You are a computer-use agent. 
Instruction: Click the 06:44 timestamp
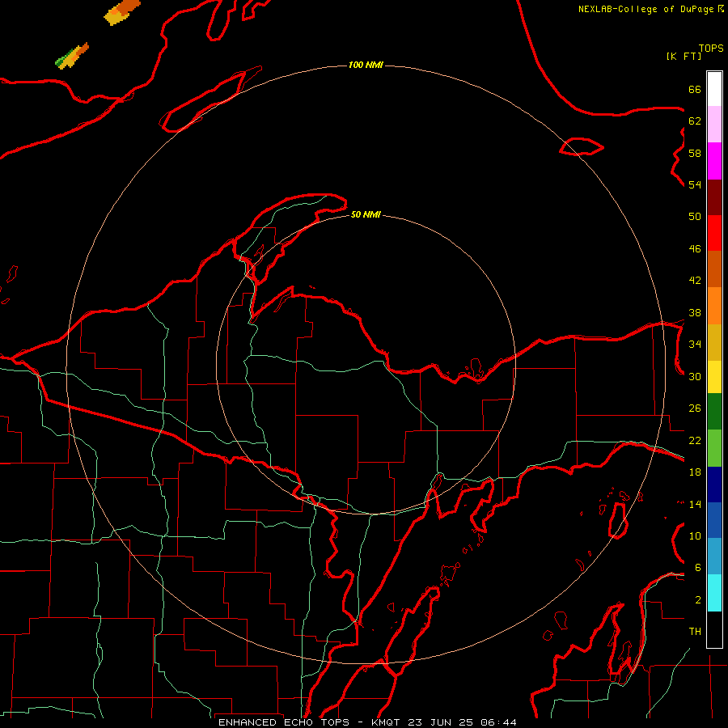[x=499, y=722]
